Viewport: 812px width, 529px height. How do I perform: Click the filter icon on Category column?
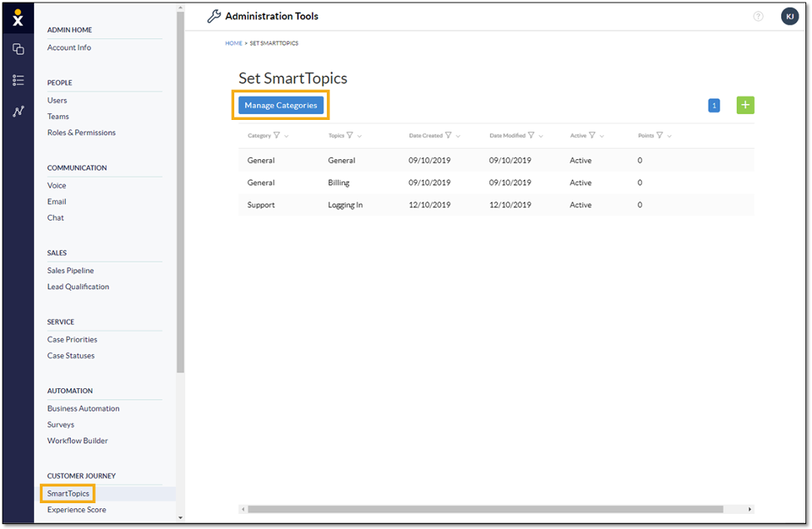point(277,136)
